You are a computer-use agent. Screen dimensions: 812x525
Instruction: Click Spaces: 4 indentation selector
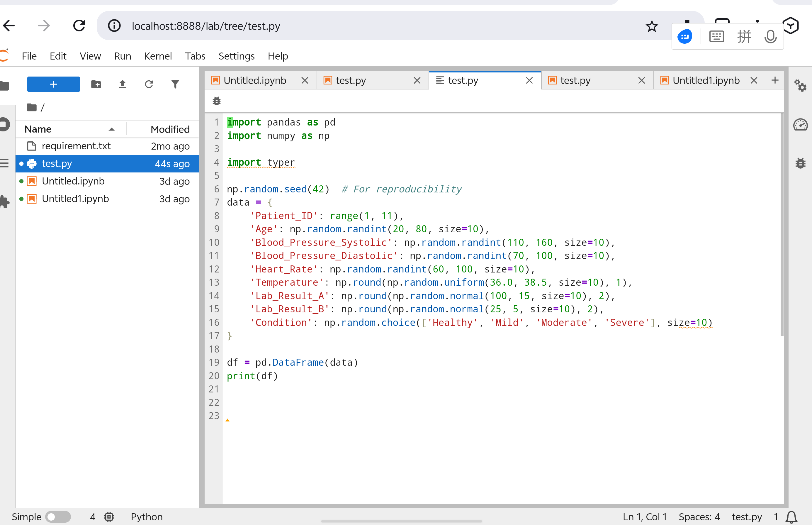click(699, 517)
